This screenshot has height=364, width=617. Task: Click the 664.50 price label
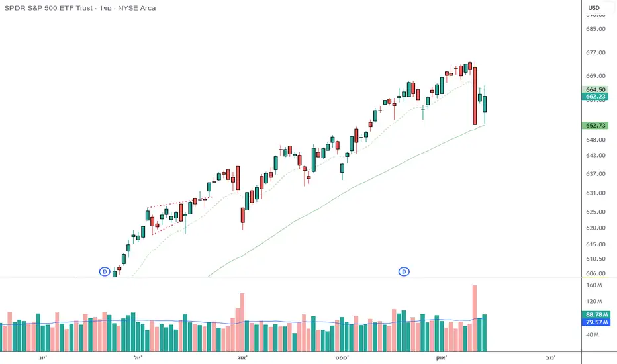(594, 89)
